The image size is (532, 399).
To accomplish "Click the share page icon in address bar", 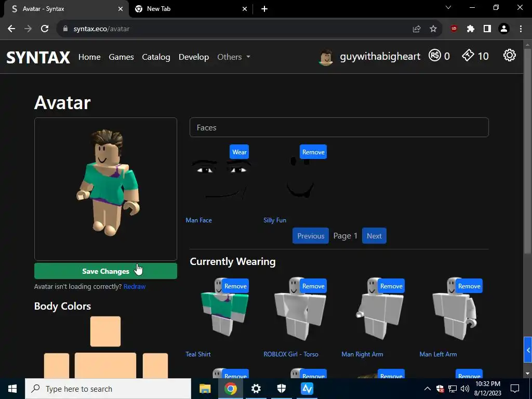I will pos(417,29).
